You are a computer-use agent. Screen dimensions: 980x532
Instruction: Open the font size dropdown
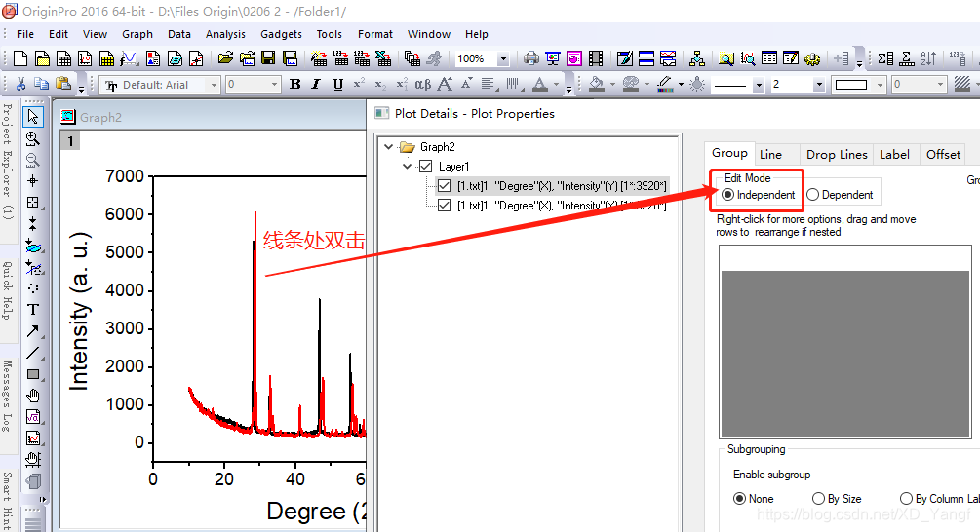tap(274, 85)
